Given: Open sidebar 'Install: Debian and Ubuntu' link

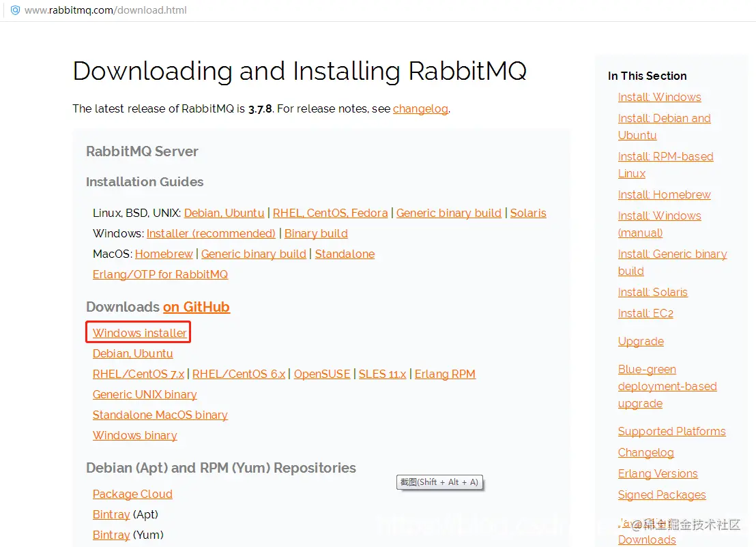Looking at the screenshot, I should pyautogui.click(x=665, y=127).
